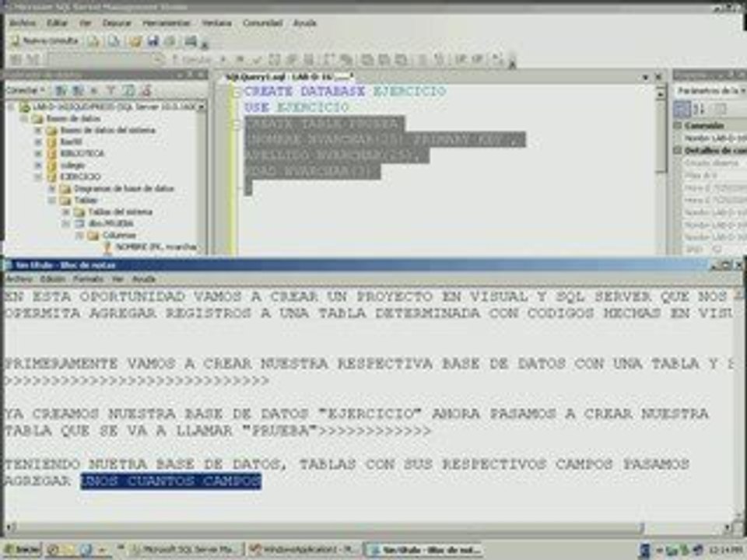747x560 pixels.
Task: Select the SQL Server root node in tree
Action: pos(114,107)
